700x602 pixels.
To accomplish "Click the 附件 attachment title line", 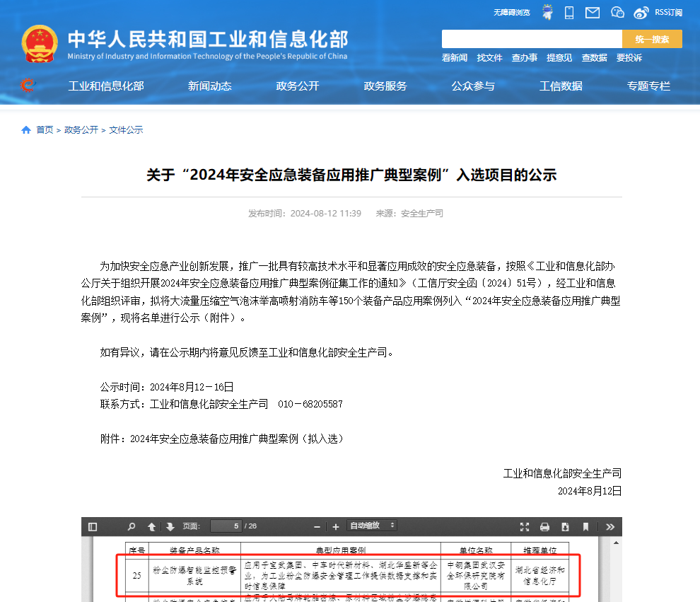I will click(222, 439).
